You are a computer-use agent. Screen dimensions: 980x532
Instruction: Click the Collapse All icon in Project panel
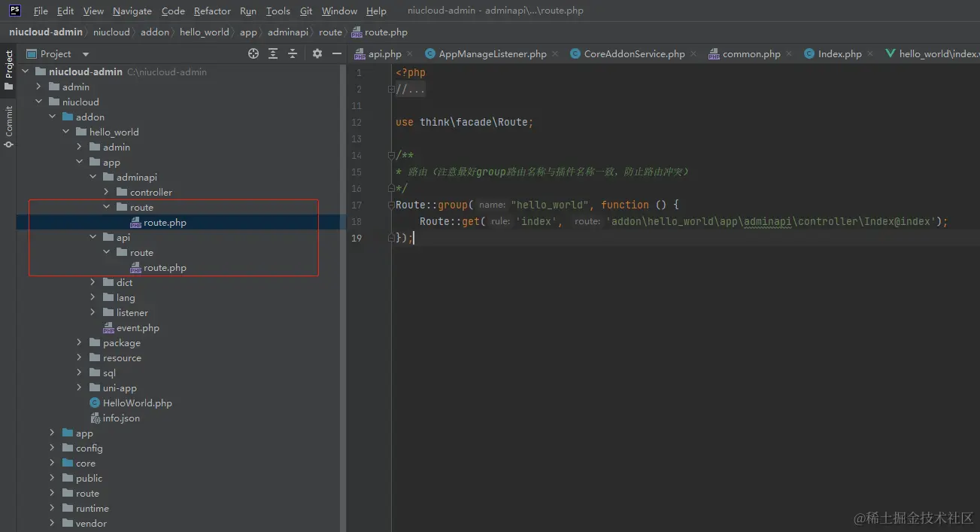(293, 53)
